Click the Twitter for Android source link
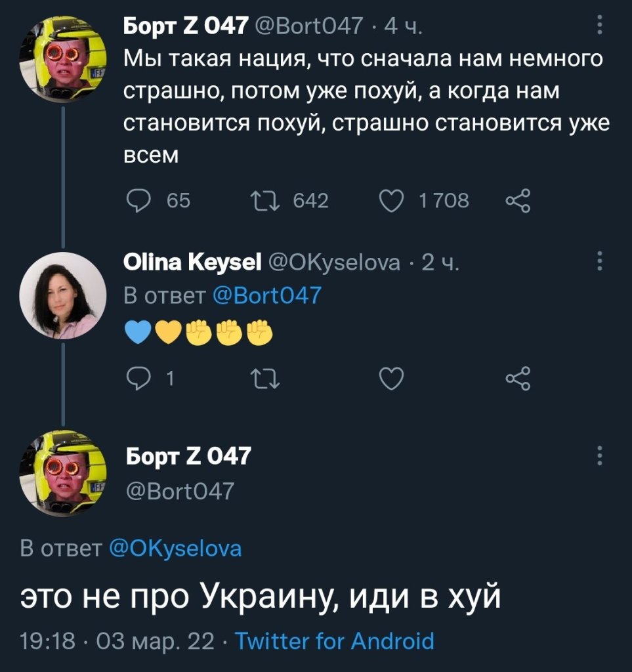This screenshot has height=672, width=632. [334, 640]
